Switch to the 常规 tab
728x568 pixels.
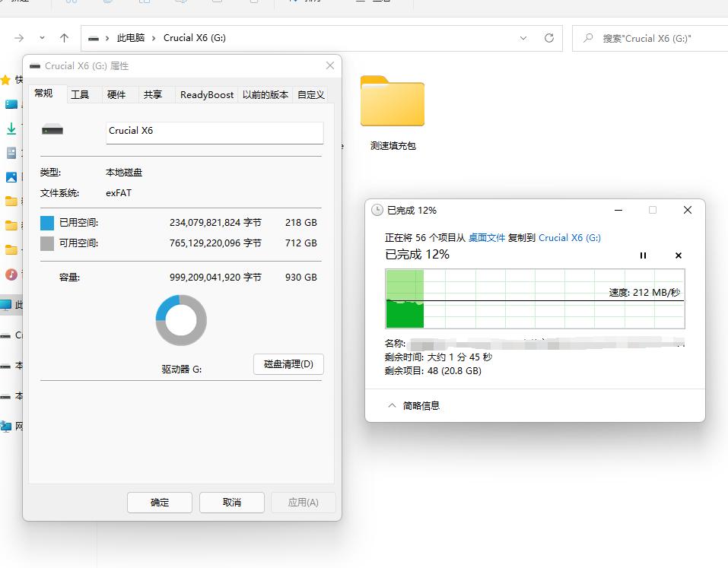(43, 94)
